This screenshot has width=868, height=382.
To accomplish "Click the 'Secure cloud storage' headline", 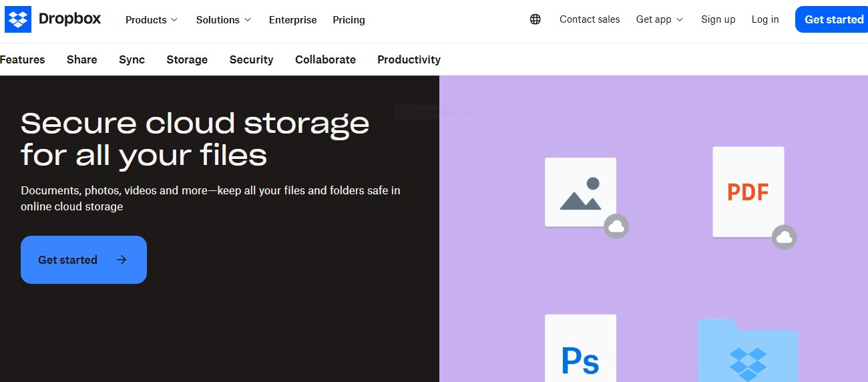I will pos(195,139).
